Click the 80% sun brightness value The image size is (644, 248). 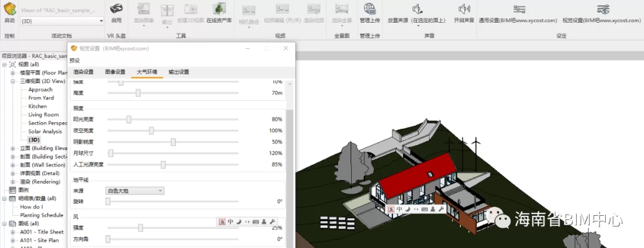(x=277, y=119)
